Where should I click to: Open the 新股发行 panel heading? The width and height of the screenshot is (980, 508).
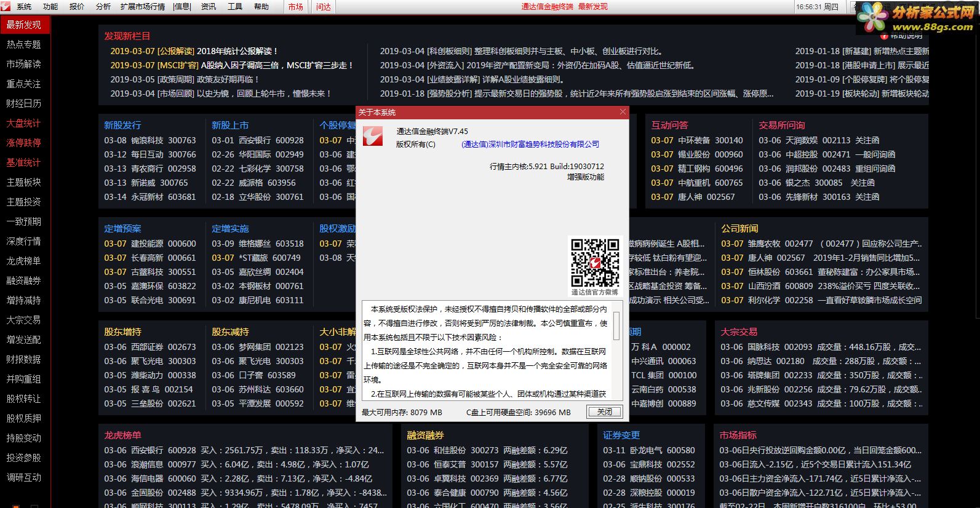tap(122, 125)
